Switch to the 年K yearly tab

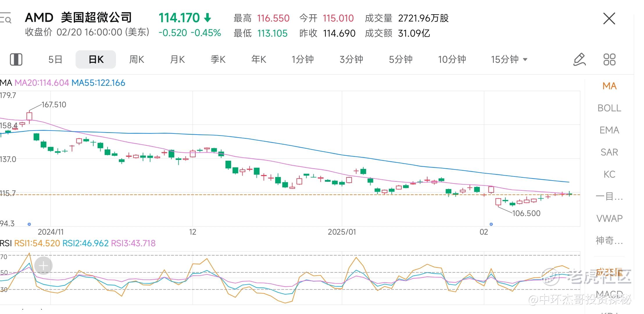(259, 60)
